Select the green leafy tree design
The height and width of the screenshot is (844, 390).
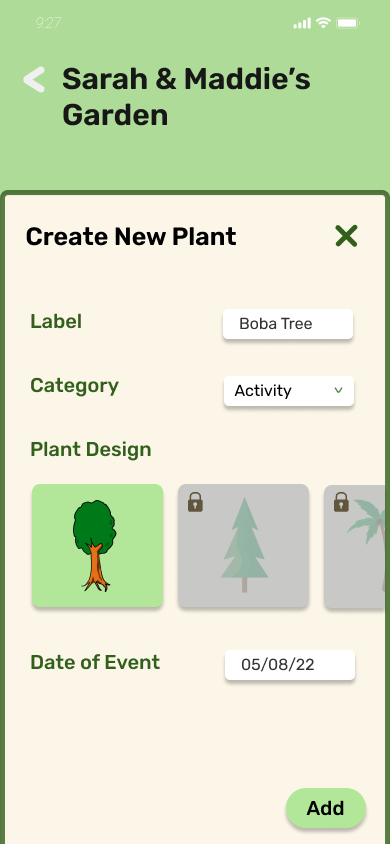97,546
